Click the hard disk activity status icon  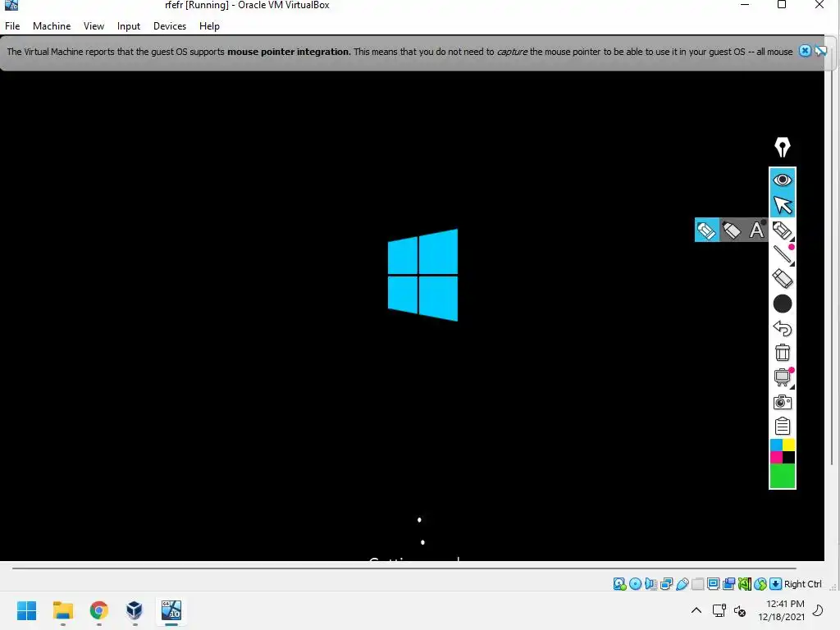pyautogui.click(x=620, y=584)
